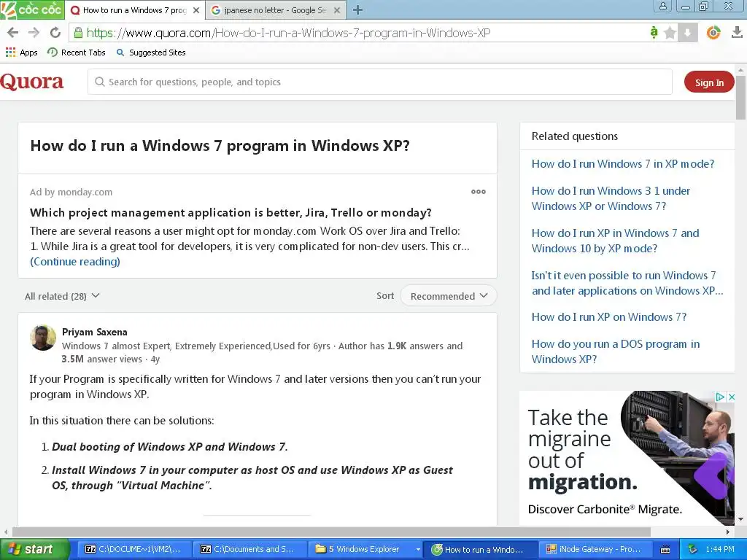
Task: Open Priyam Saxena's author name link
Action: click(x=94, y=332)
